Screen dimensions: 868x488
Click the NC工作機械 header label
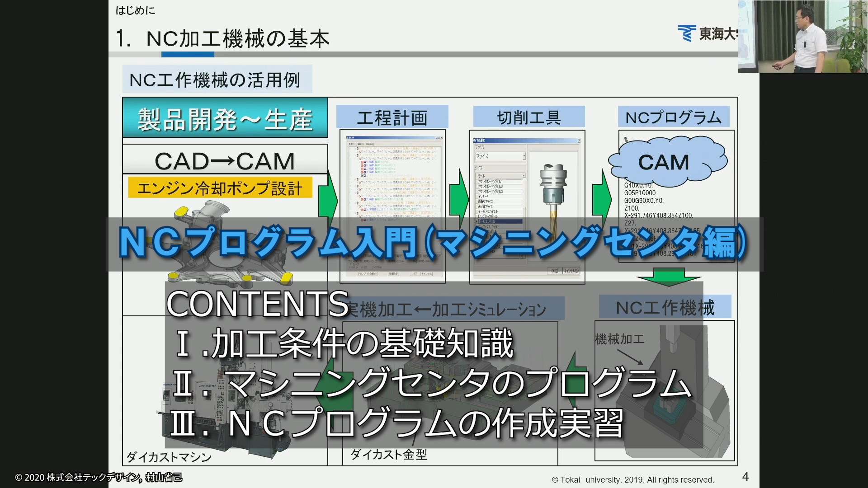click(x=665, y=307)
